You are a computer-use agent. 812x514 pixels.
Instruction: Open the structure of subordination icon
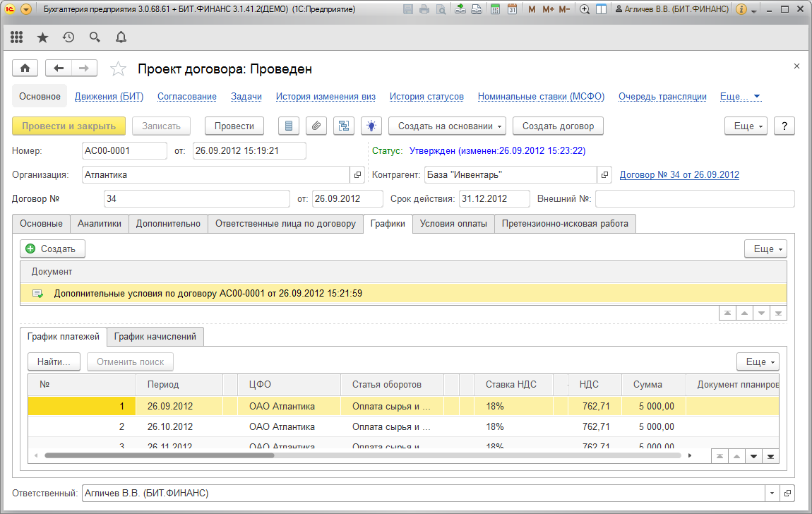click(344, 126)
